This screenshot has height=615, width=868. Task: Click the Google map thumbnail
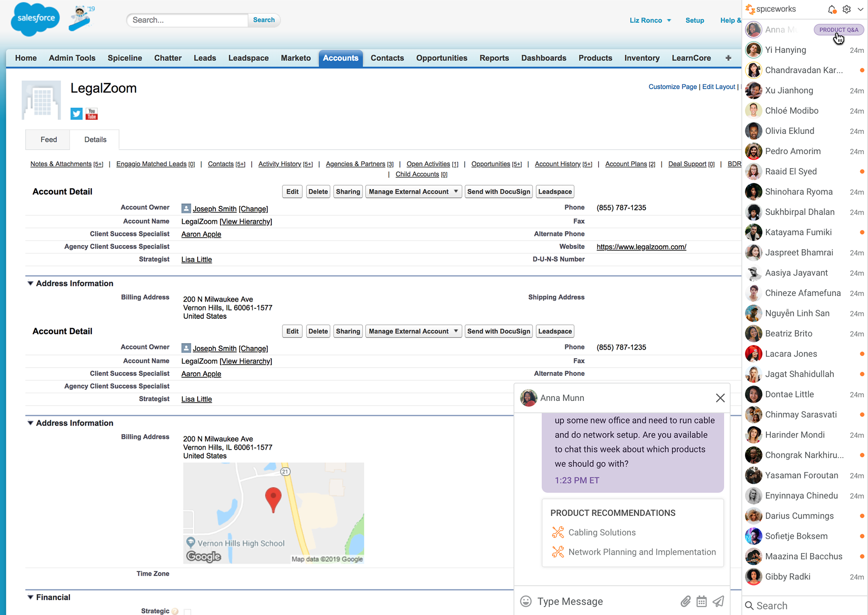click(274, 513)
